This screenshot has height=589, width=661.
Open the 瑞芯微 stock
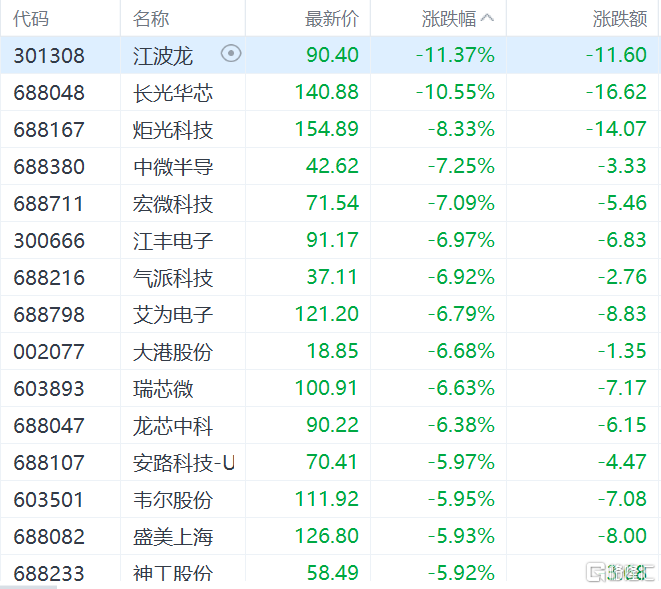[x=163, y=389]
